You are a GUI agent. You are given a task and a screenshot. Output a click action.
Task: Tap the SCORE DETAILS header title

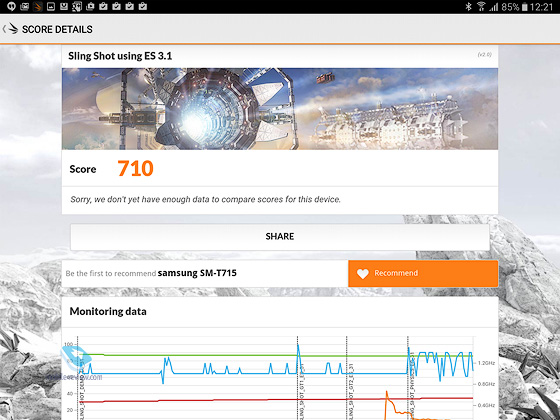pyautogui.click(x=57, y=29)
